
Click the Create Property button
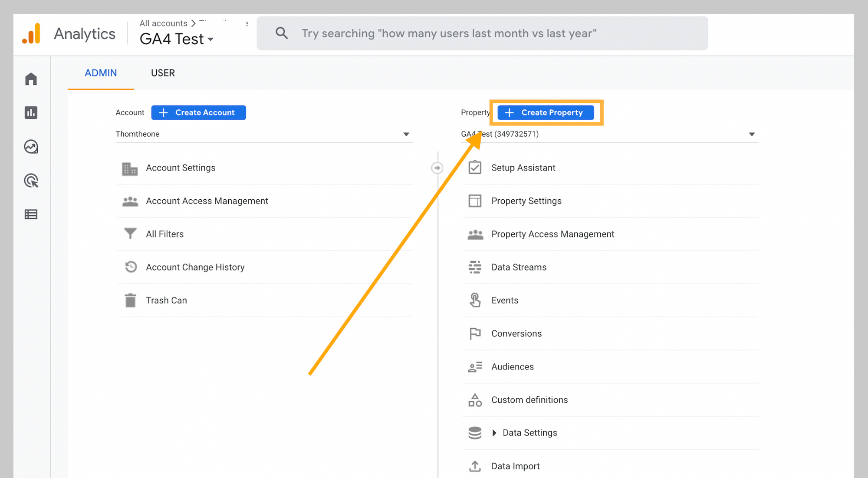546,112
